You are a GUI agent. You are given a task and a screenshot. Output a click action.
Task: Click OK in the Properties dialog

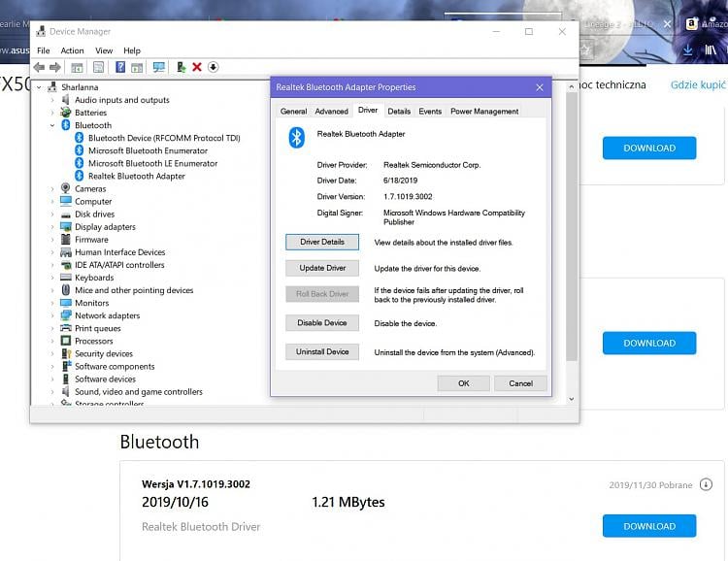464,383
